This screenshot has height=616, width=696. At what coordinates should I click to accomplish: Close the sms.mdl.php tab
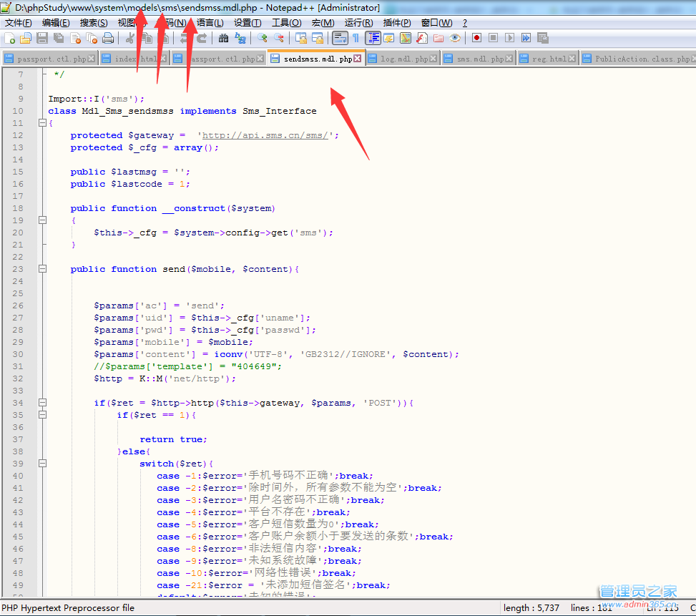pyautogui.click(x=509, y=59)
